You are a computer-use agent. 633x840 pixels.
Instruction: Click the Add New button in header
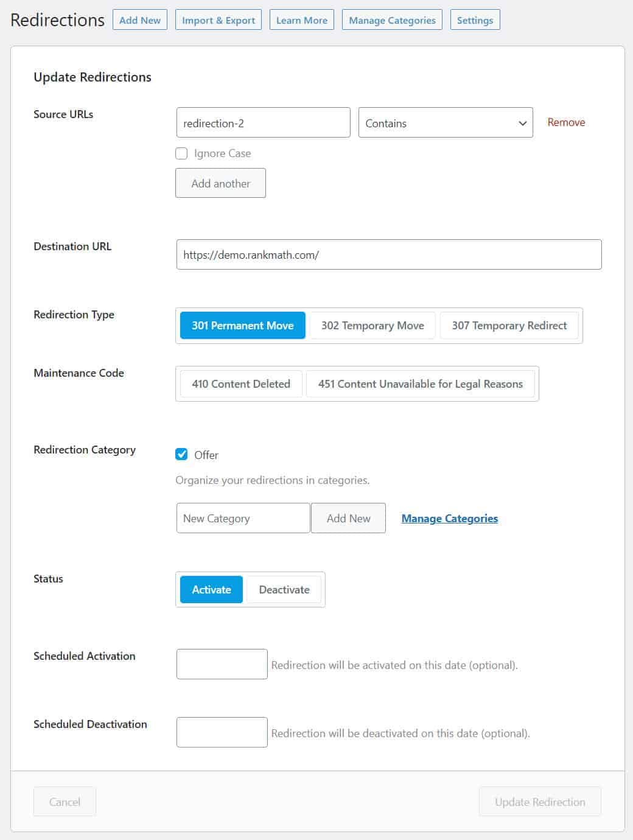point(139,20)
